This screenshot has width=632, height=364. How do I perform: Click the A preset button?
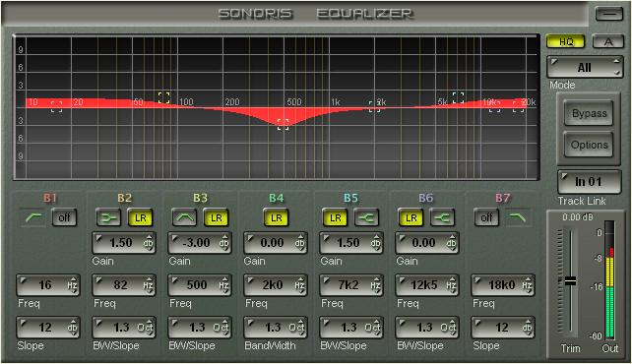pyautogui.click(x=607, y=41)
